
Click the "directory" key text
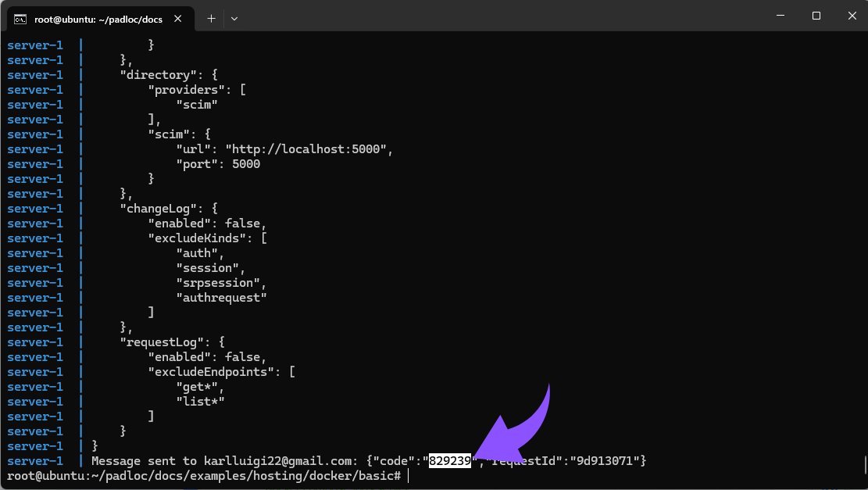159,75
